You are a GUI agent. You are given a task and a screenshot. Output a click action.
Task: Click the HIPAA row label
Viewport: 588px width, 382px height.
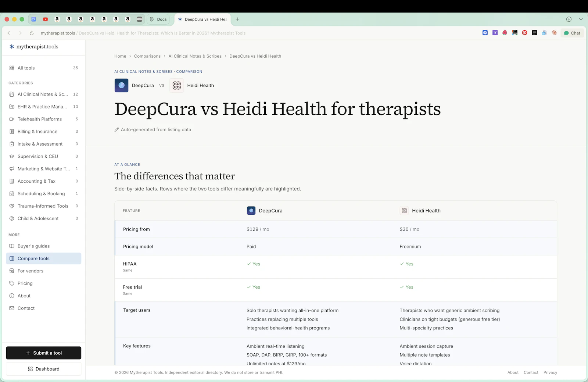click(130, 264)
